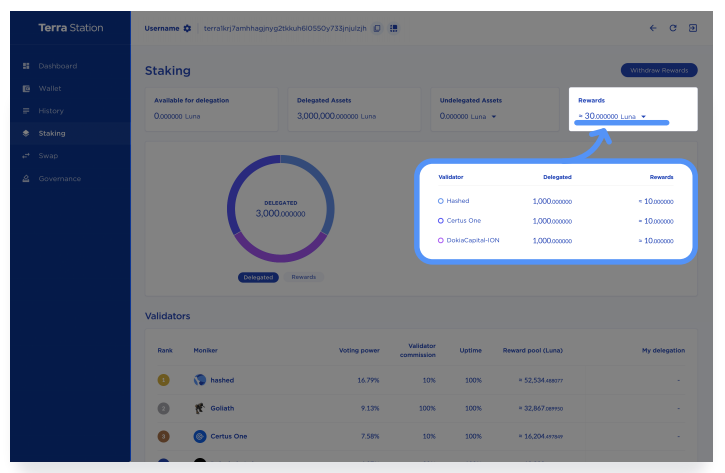Viewport: 725px width, 473px height.
Task: Click the Governance gavel icon
Action: tap(26, 178)
